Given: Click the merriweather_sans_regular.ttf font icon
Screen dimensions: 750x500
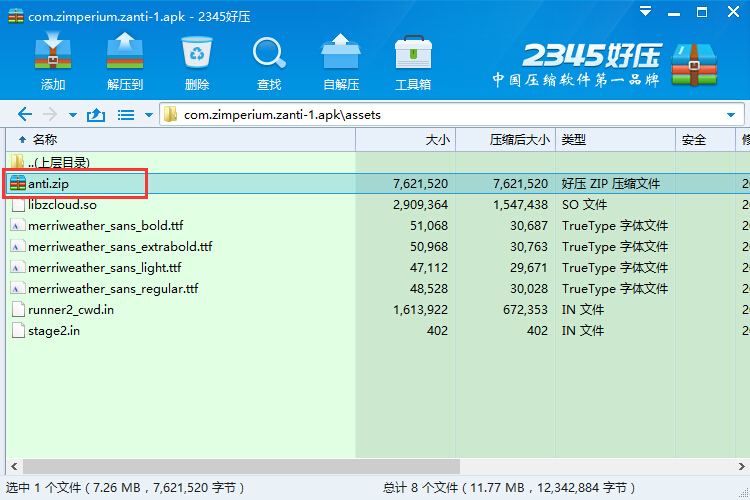Looking at the screenshot, I should 18,289.
